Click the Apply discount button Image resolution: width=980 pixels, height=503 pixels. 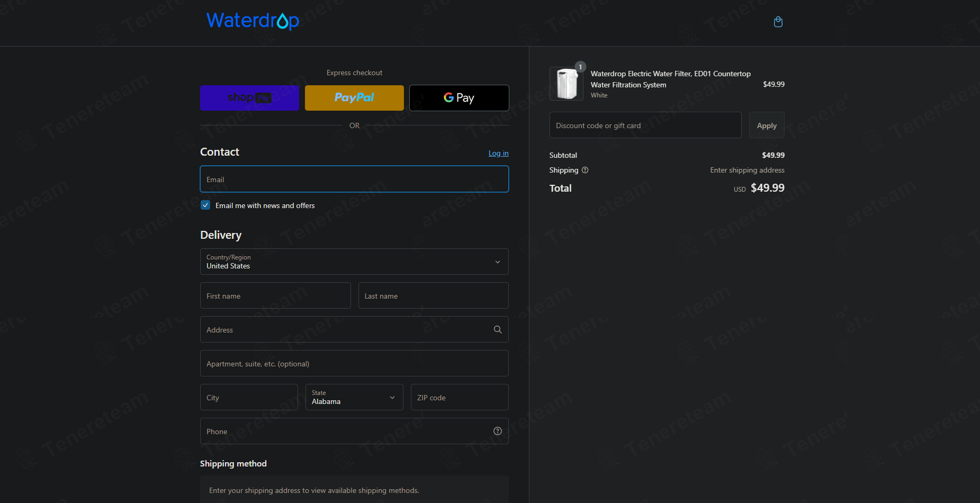pyautogui.click(x=767, y=125)
